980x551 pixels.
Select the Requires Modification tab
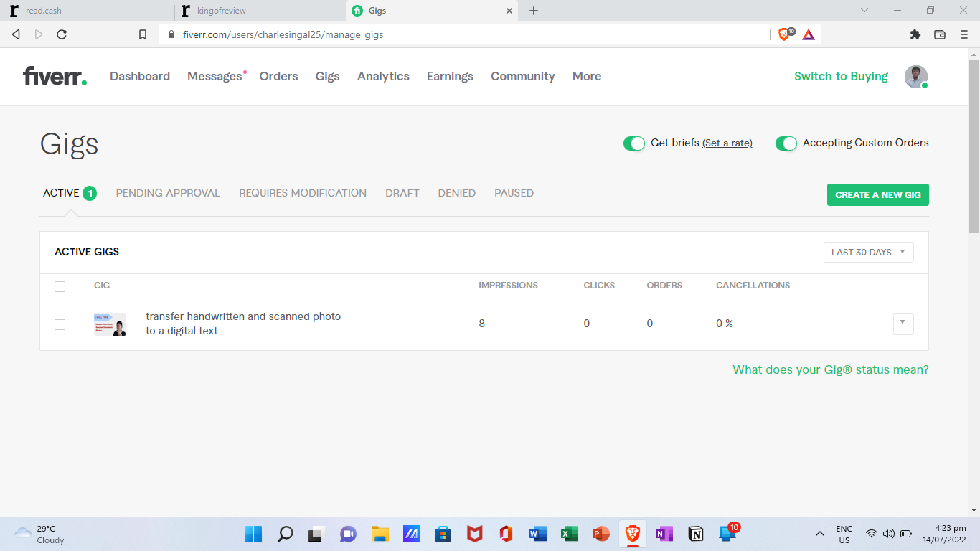[x=303, y=193]
